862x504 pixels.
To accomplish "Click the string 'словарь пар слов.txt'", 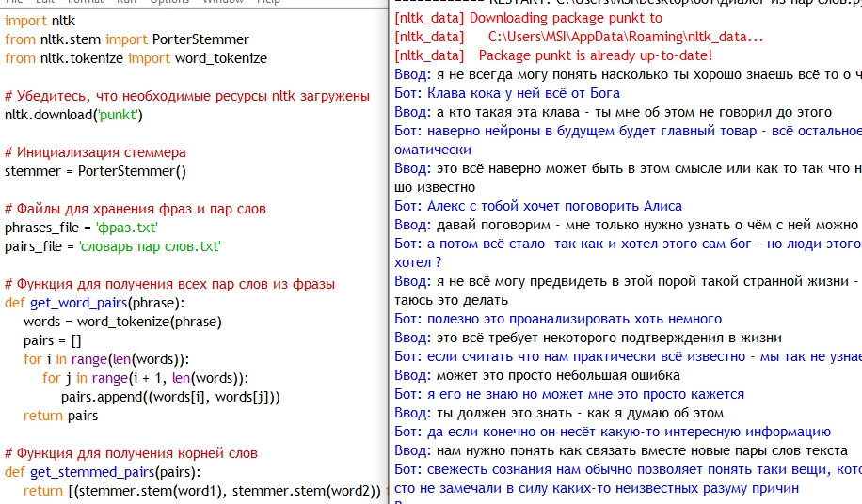I will click(x=150, y=246).
